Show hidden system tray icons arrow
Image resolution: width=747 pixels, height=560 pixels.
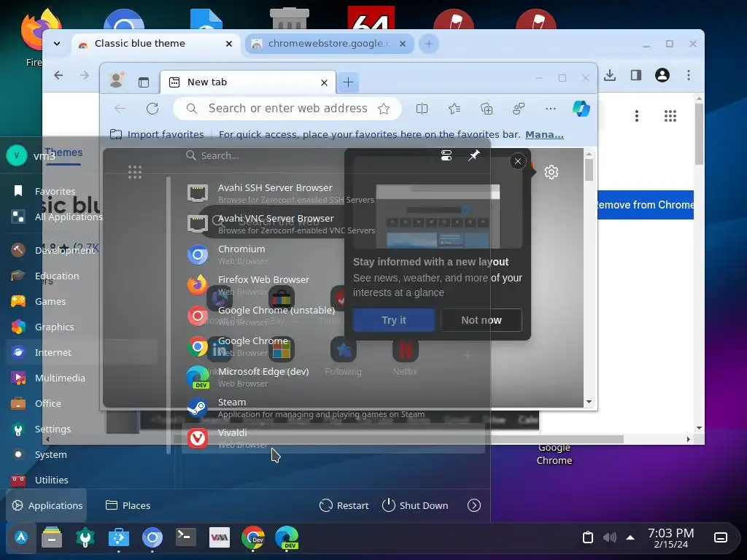(x=630, y=537)
